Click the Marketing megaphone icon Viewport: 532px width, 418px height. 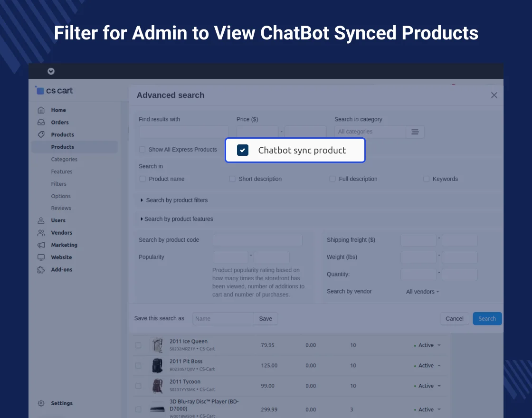click(41, 245)
